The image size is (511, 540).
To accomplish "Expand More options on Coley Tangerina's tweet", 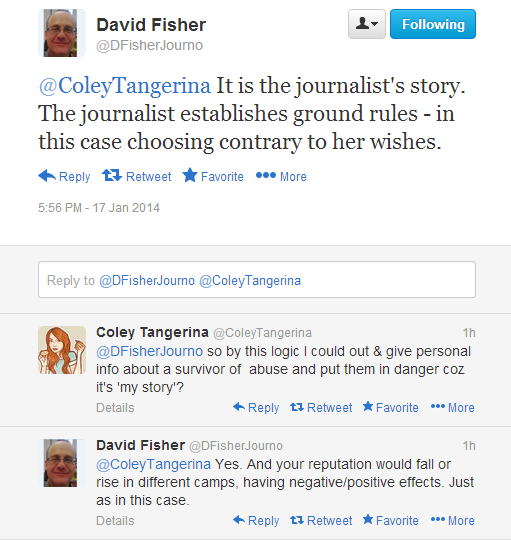I will [453, 407].
